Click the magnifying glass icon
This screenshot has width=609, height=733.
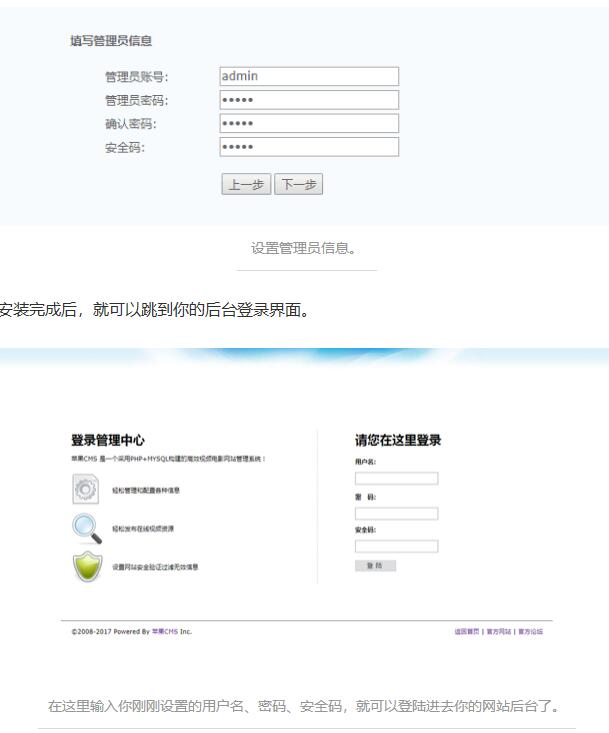tap(86, 529)
